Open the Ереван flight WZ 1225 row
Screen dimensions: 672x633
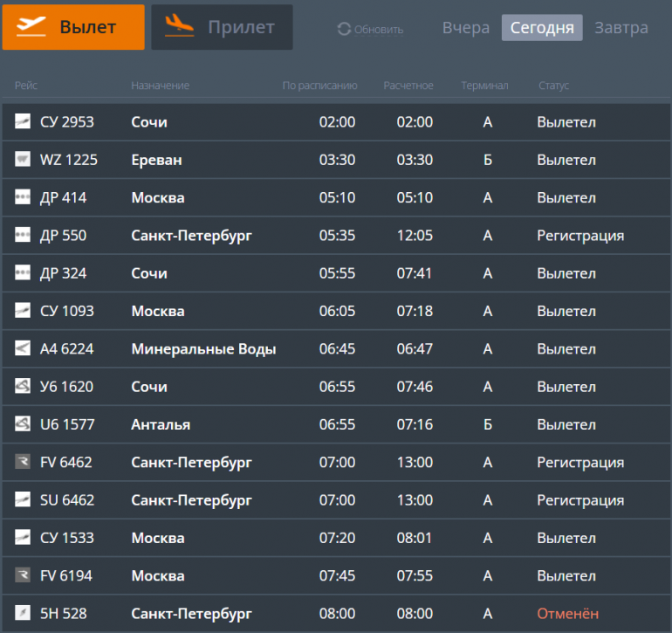pyautogui.click(x=336, y=160)
